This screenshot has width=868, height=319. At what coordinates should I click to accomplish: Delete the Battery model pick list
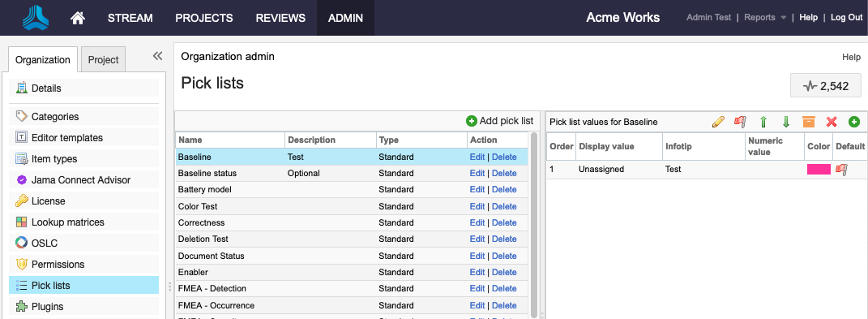pos(504,190)
